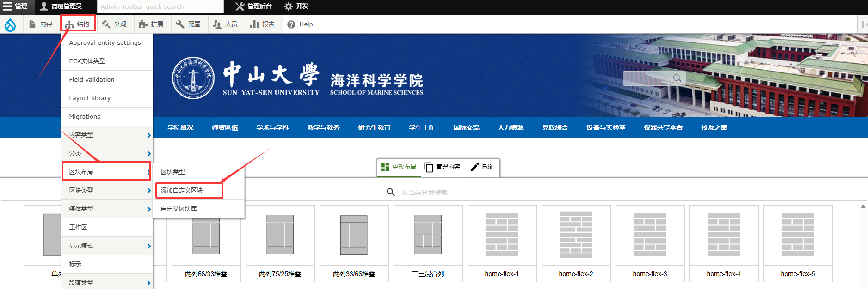
Task: Toggle the toolbar orientation button at far right
Action: [x=863, y=24]
